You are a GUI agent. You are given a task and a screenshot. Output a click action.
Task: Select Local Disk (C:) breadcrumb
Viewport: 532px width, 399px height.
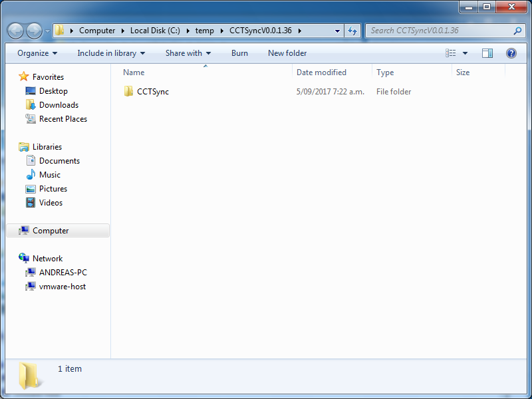(x=155, y=31)
